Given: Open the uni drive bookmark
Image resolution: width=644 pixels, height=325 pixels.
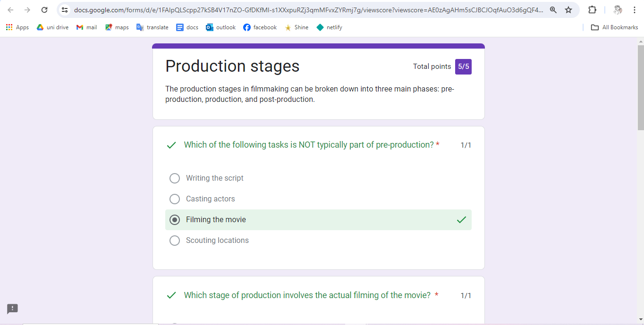Looking at the screenshot, I should pyautogui.click(x=52, y=27).
